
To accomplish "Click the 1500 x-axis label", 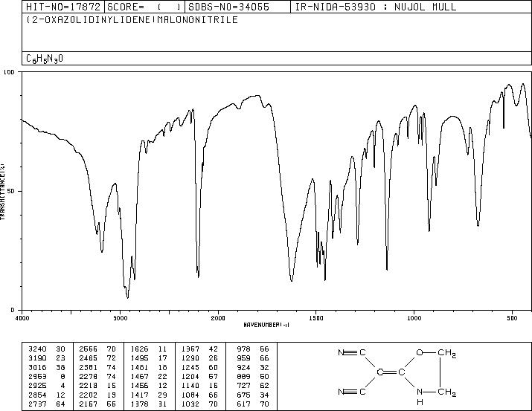I will 316,318.
